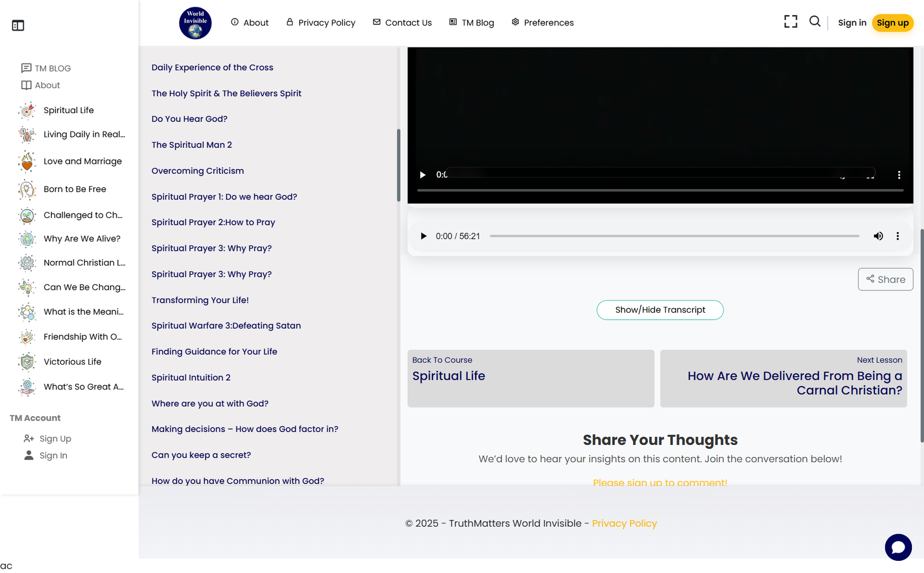Go back to Spiritual Life course

click(x=531, y=379)
